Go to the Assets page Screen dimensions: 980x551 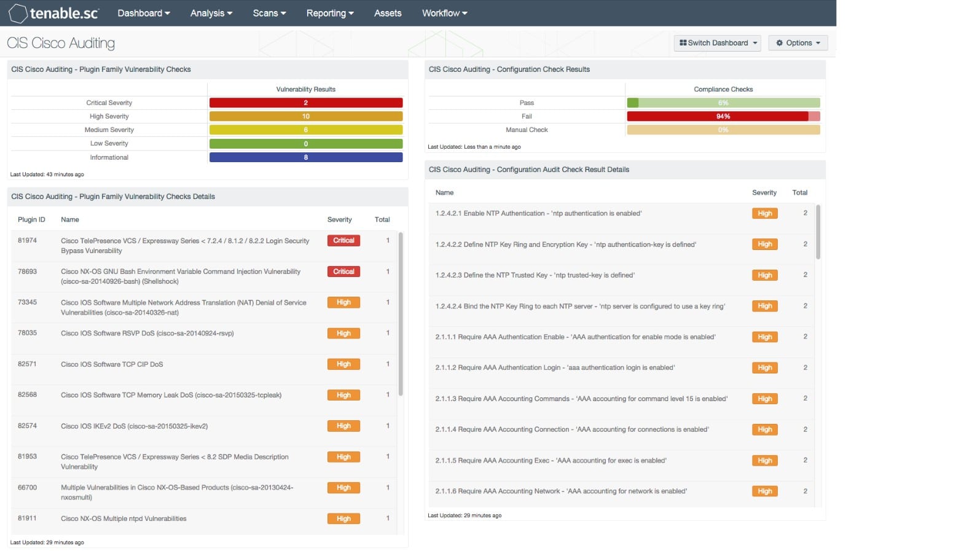(x=388, y=13)
